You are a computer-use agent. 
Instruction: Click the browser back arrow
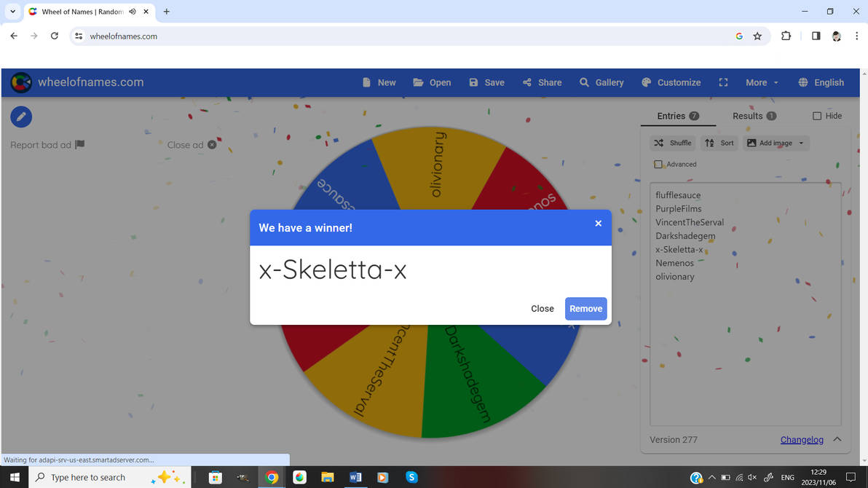(14, 36)
